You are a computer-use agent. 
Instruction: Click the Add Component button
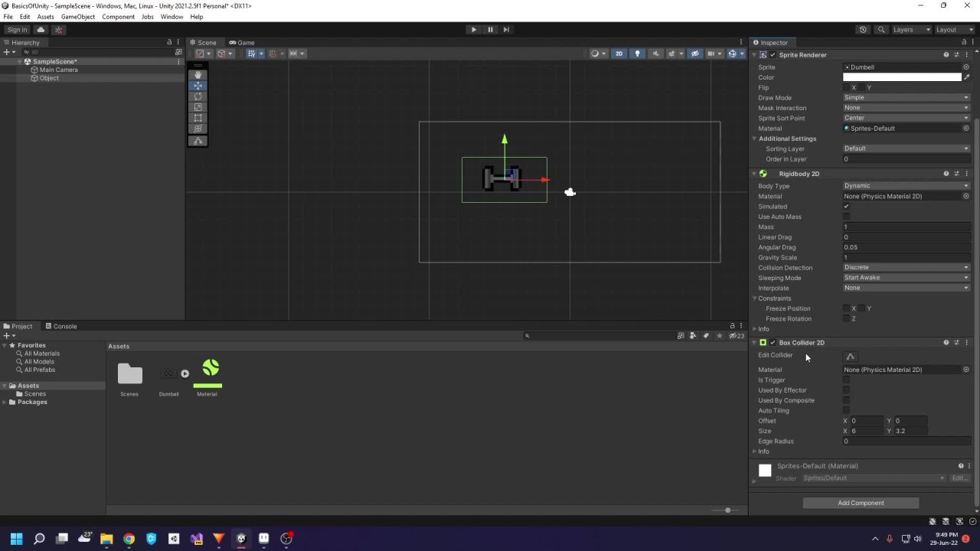(861, 504)
